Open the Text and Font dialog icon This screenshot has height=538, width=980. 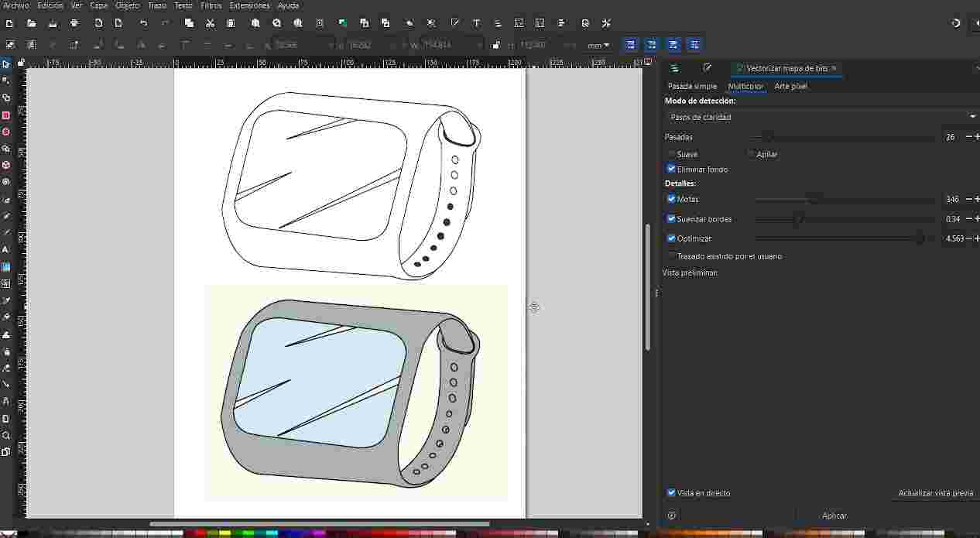point(476,23)
